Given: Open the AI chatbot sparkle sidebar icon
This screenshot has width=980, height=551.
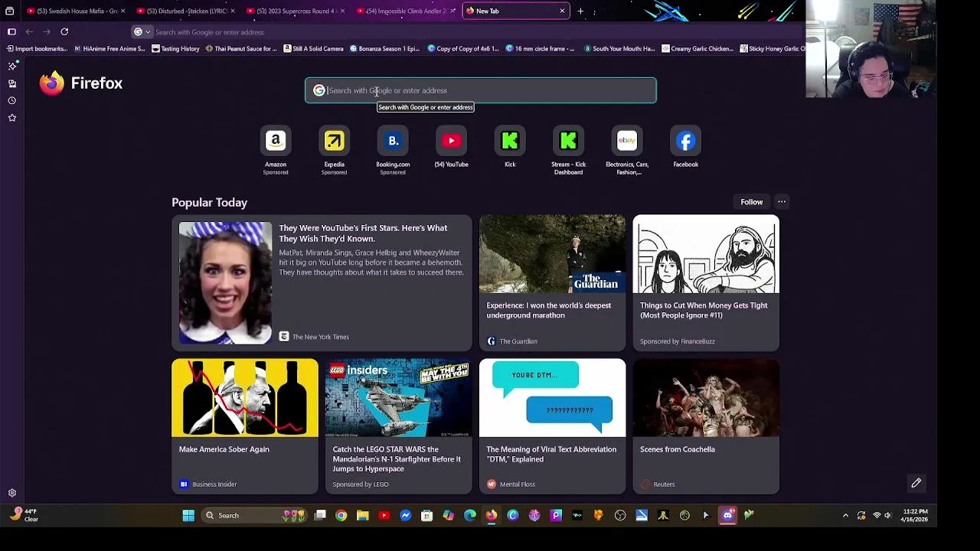Looking at the screenshot, I should (x=12, y=67).
